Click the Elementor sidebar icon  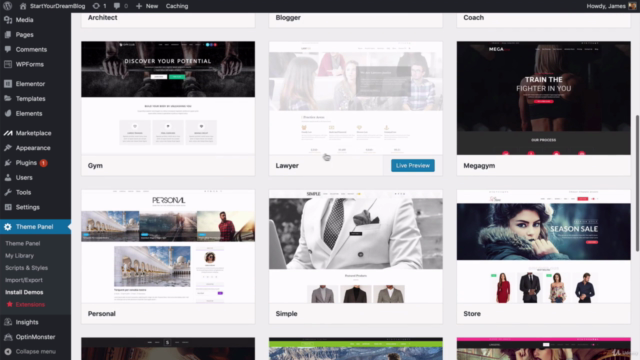[8, 84]
